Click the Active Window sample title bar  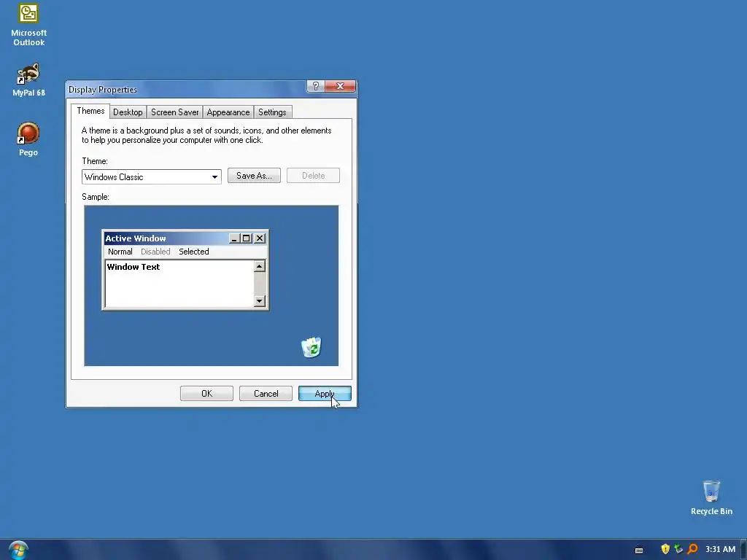(185, 238)
